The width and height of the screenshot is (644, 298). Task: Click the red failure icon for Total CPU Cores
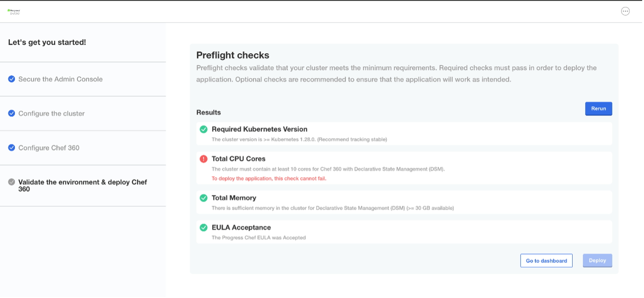[204, 159]
